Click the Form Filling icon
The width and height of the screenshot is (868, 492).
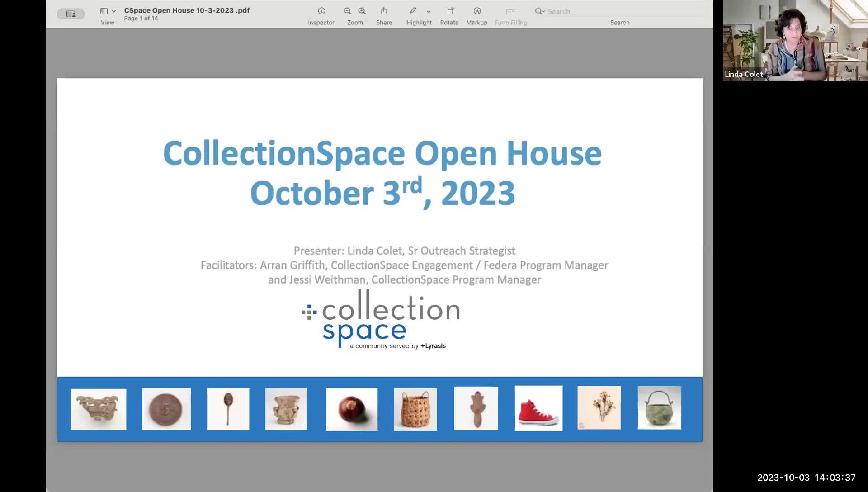(x=511, y=11)
